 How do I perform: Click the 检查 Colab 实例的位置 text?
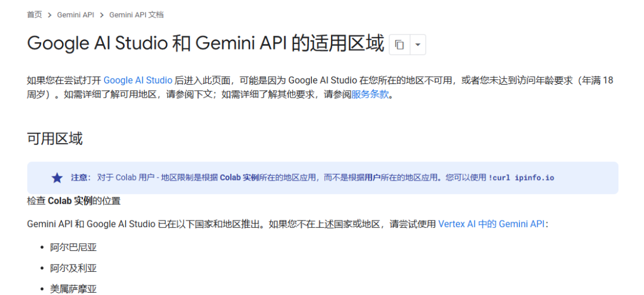point(73,201)
